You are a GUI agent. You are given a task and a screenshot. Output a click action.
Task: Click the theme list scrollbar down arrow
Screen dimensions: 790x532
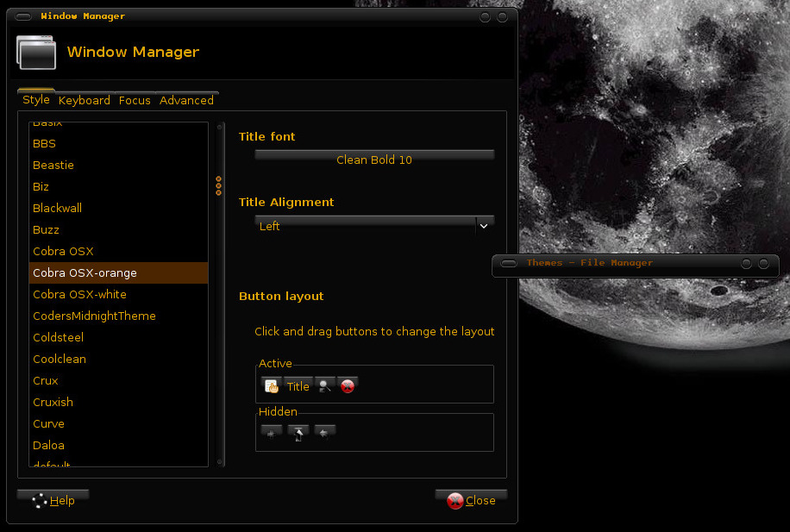pyautogui.click(x=219, y=461)
